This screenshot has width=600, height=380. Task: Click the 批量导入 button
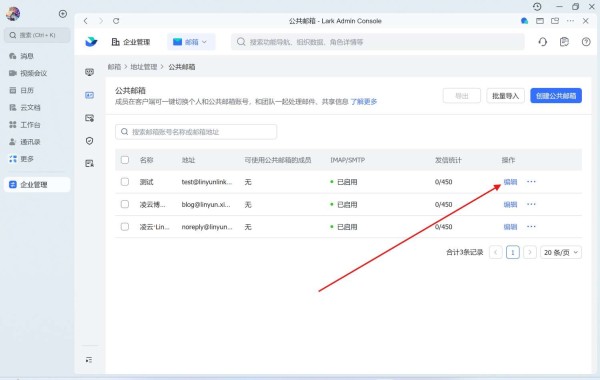tap(505, 96)
